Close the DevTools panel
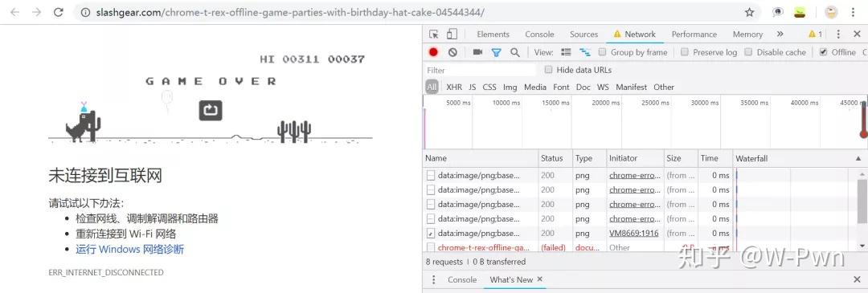Image resolution: width=868 pixels, height=293 pixels. point(857,35)
